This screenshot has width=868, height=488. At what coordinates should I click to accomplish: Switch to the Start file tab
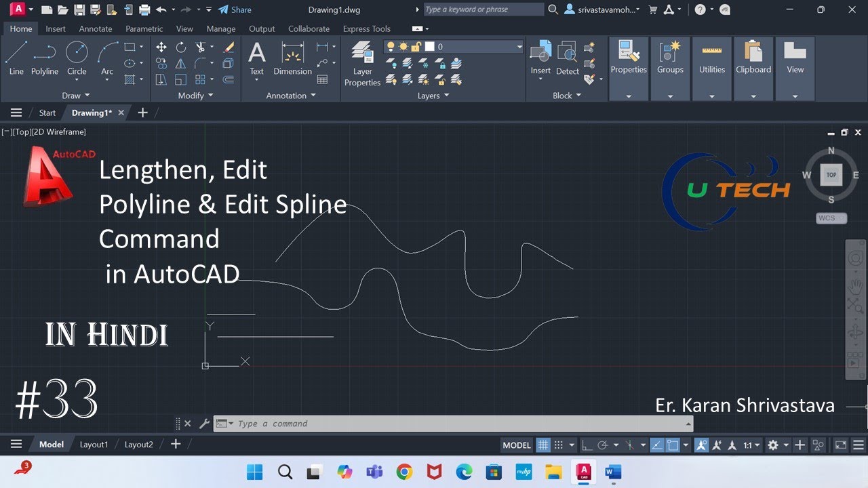click(x=47, y=113)
